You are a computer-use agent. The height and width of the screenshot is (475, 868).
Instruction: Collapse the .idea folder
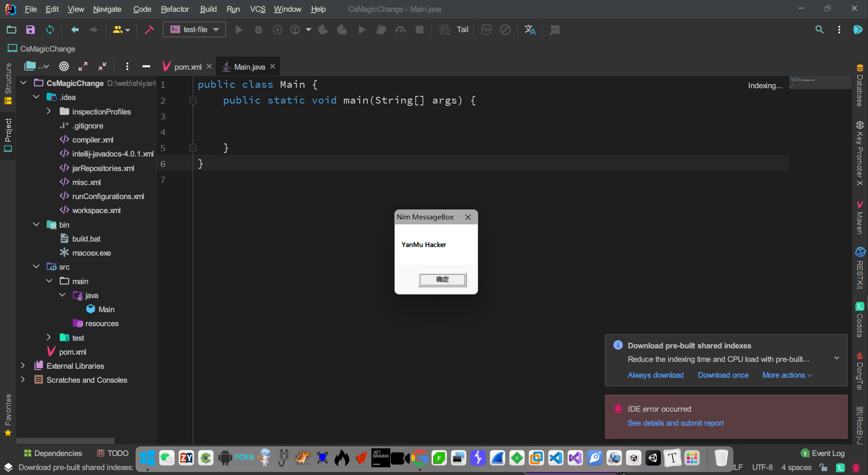click(x=36, y=97)
